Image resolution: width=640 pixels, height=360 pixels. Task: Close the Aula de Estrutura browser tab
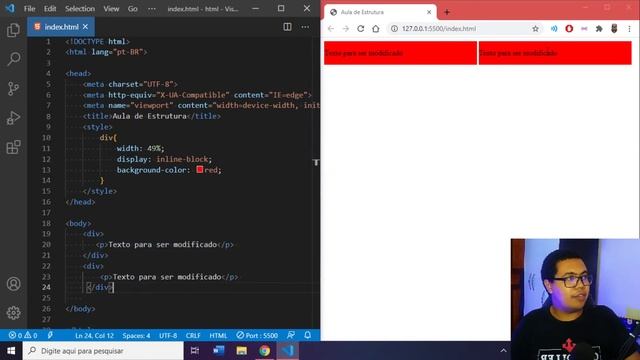pyautogui.click(x=429, y=12)
